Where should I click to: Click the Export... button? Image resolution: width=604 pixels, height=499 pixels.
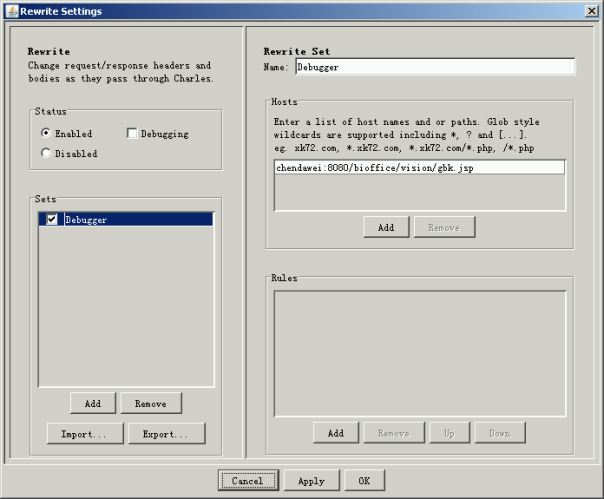coord(166,434)
